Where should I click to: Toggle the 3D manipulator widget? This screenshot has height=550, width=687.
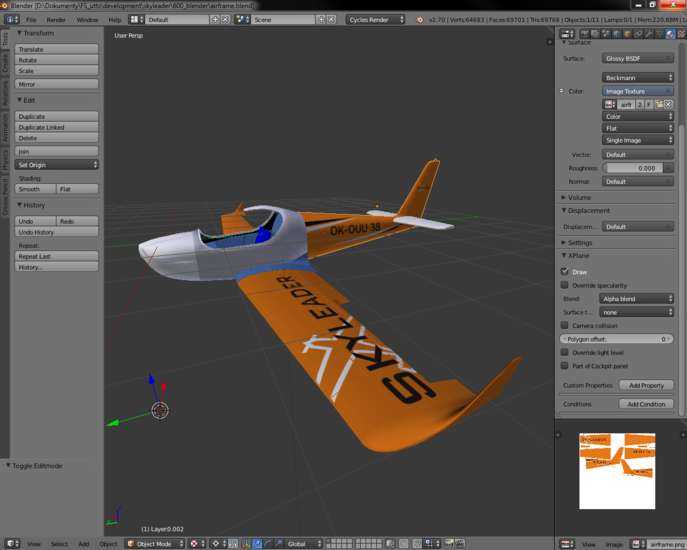pyautogui.click(x=246, y=544)
